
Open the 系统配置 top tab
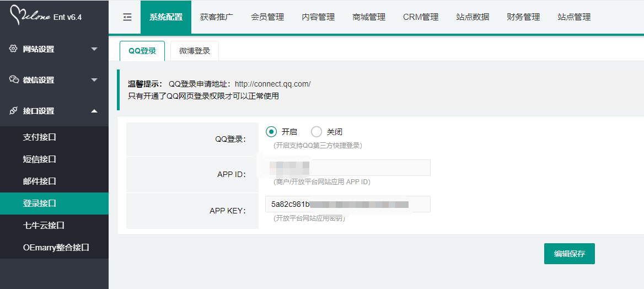tap(166, 17)
